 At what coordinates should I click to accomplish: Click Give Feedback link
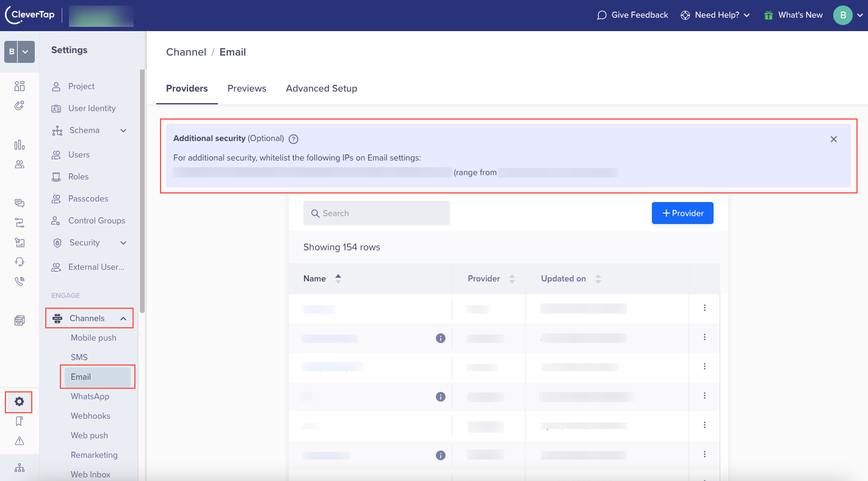coord(632,15)
